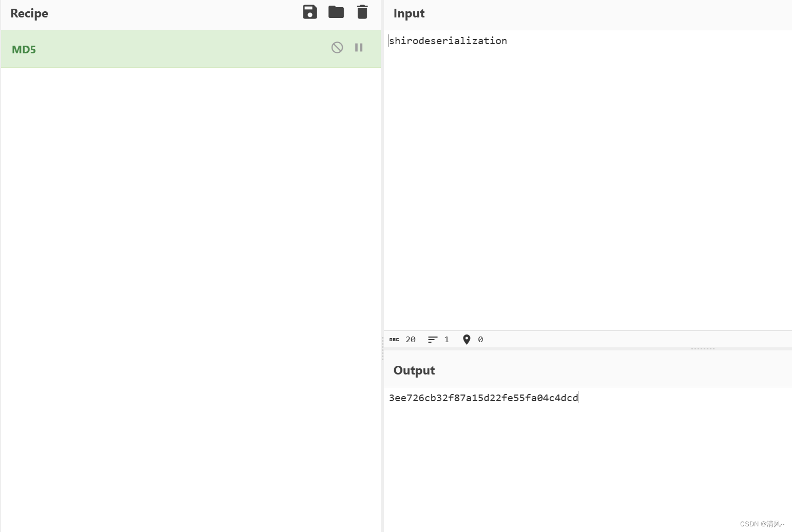
Task: Disable the MD5 operation
Action: click(337, 48)
